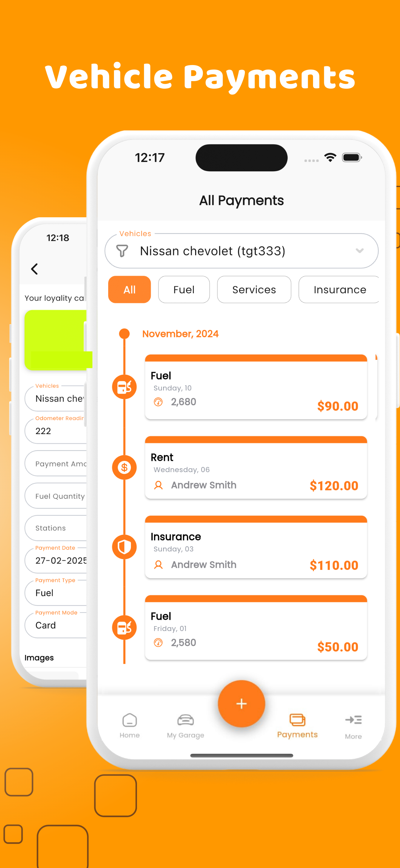
Task: Tap the green loyalty card
Action: pyautogui.click(x=56, y=340)
